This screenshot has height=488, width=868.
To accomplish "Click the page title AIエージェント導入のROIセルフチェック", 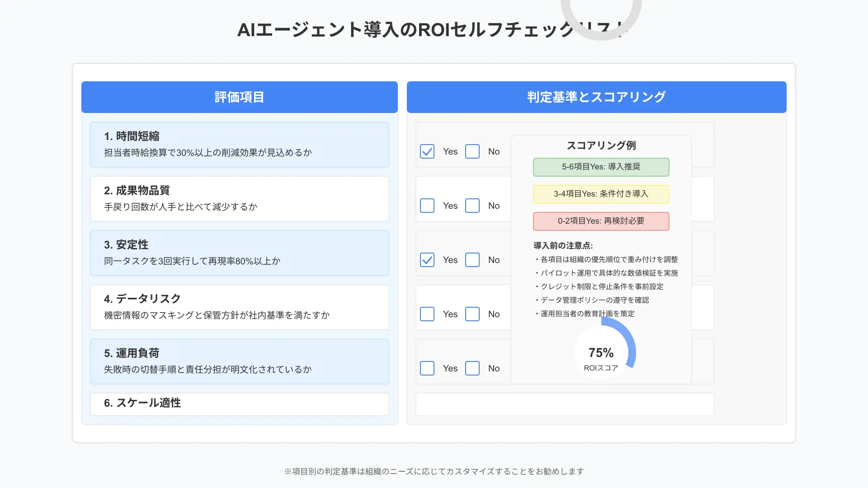I will coord(434,30).
